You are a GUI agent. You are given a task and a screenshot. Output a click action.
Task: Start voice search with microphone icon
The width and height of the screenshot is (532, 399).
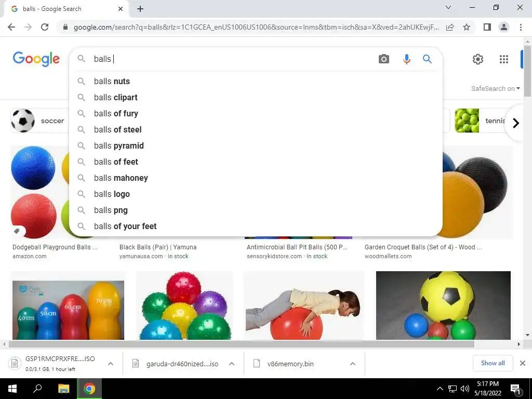(x=406, y=59)
